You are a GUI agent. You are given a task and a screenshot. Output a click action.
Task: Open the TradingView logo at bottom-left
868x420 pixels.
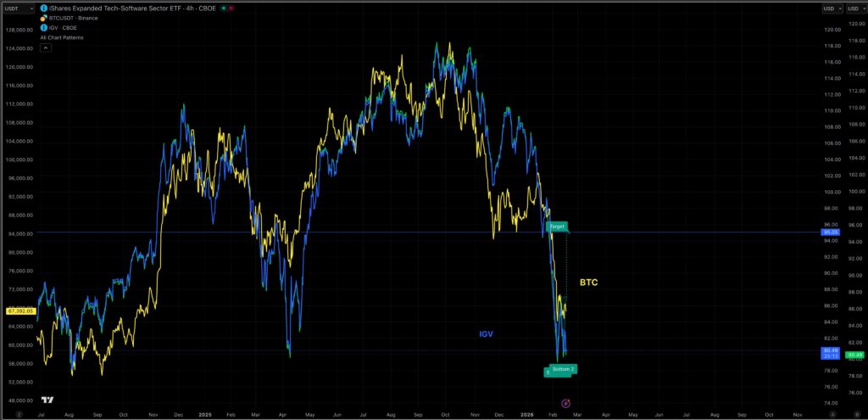[47, 400]
